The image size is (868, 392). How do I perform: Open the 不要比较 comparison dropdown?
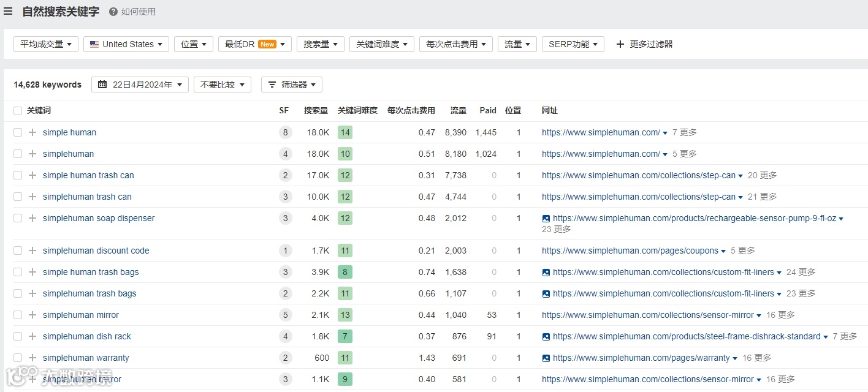click(223, 85)
